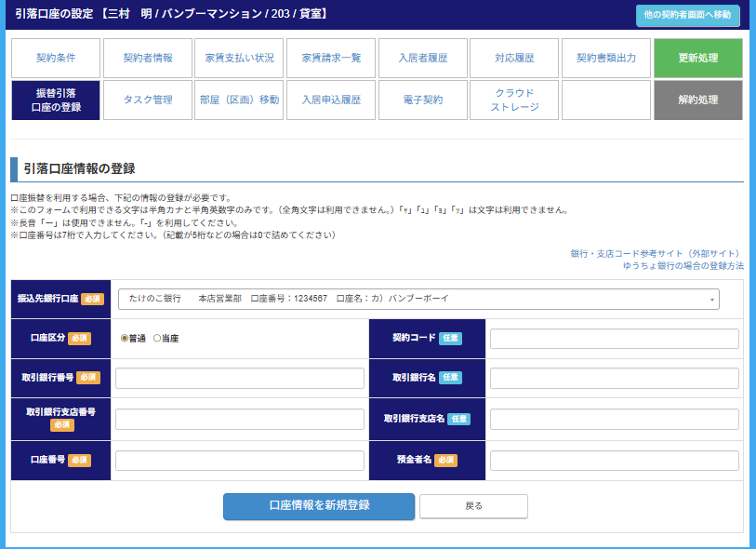Open the 家賃支払い状況 tab
The height and width of the screenshot is (549, 756).
[x=239, y=58]
